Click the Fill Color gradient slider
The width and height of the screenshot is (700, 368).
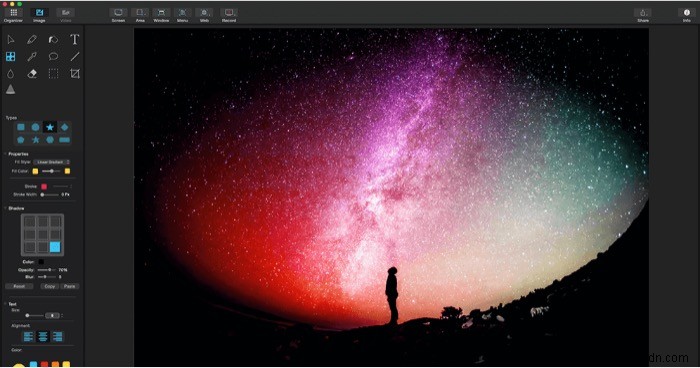(x=51, y=171)
